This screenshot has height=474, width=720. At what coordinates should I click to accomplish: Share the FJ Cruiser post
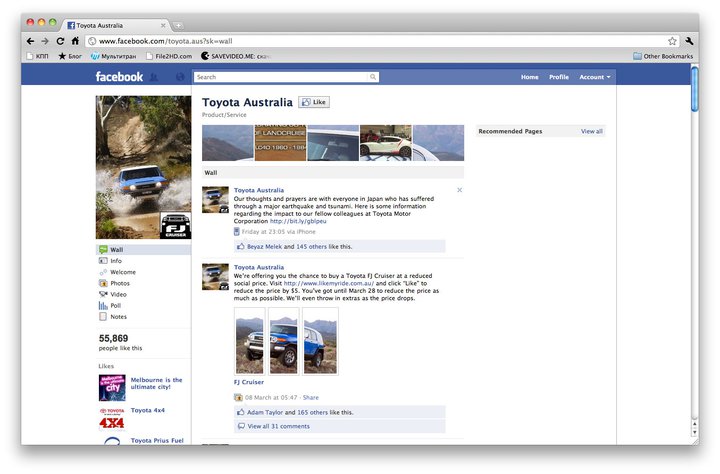click(311, 398)
